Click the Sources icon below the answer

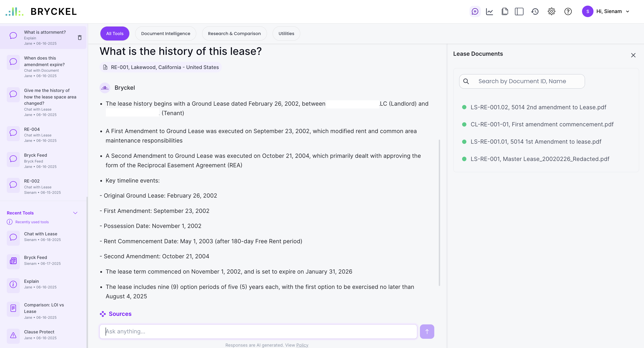[x=103, y=314]
